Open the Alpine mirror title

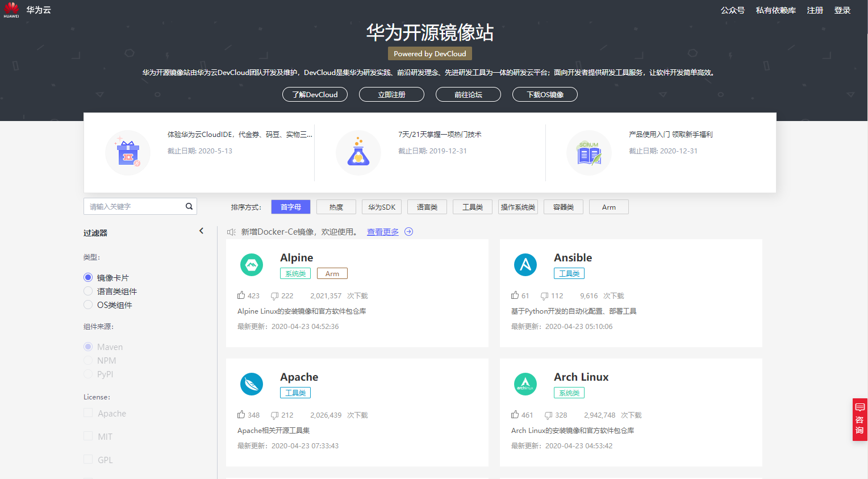(297, 257)
